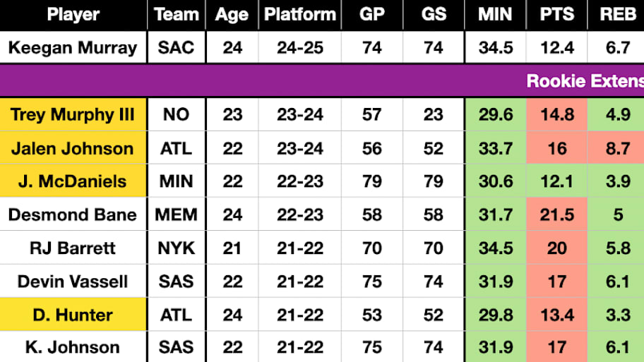Select the Platform column header
This screenshot has width=644, height=362.
coord(300,15)
